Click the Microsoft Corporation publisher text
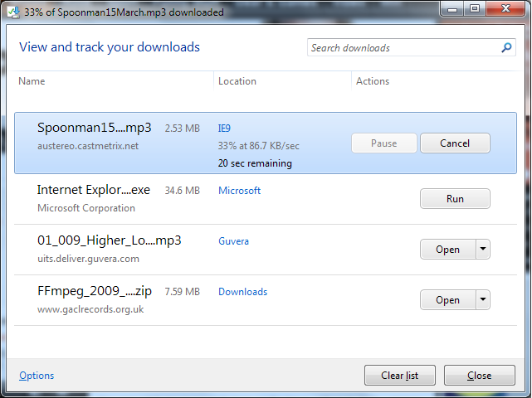The width and height of the screenshot is (532, 398). click(x=86, y=208)
